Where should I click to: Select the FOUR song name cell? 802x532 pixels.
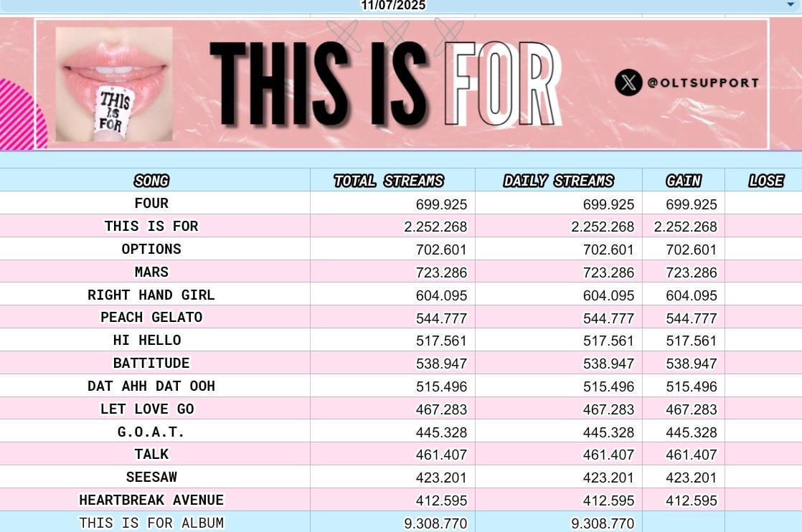click(151, 204)
